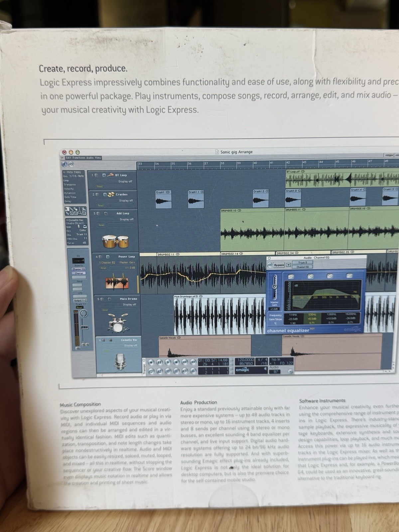Click the channel strip Mute M button
The height and width of the screenshot is (532, 399).
83,344
